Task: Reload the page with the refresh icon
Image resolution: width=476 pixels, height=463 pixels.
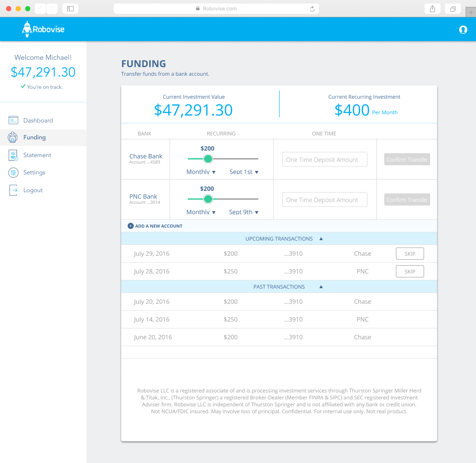Action: point(312,9)
